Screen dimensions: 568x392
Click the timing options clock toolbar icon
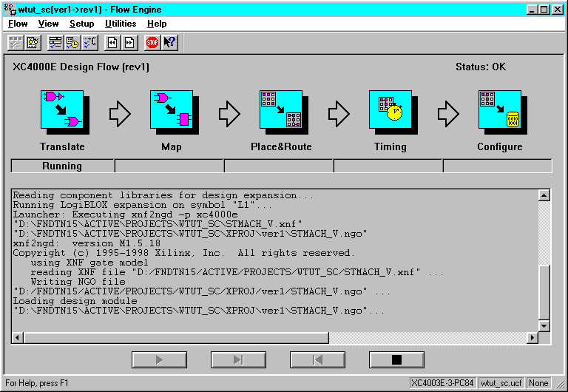[72, 43]
